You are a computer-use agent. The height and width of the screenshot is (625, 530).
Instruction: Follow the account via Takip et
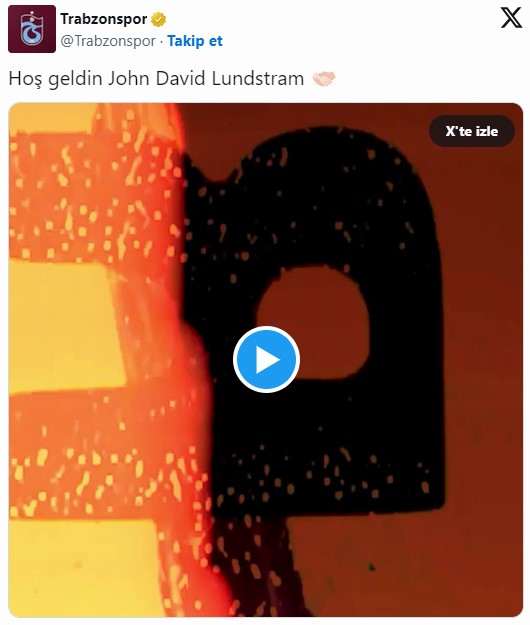click(194, 41)
